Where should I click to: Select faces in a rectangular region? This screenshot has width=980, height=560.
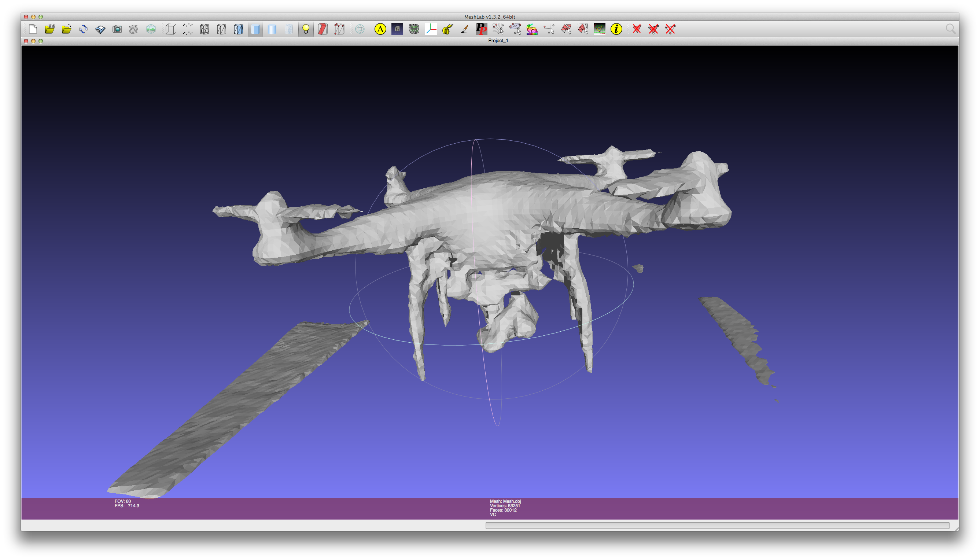pos(565,29)
